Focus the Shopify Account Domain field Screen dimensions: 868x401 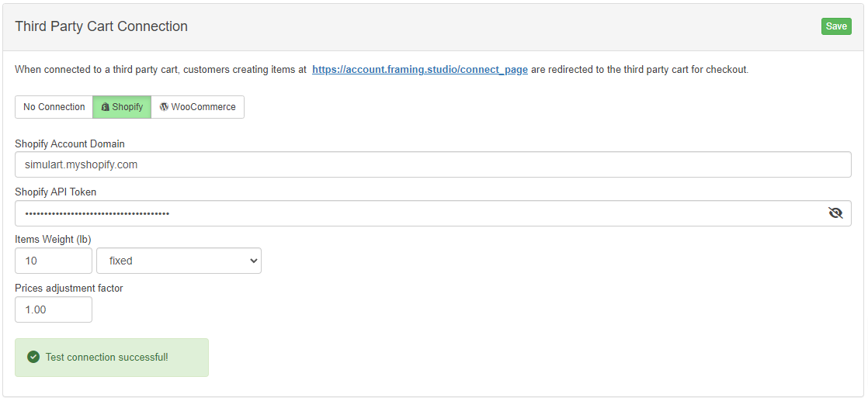pos(433,164)
